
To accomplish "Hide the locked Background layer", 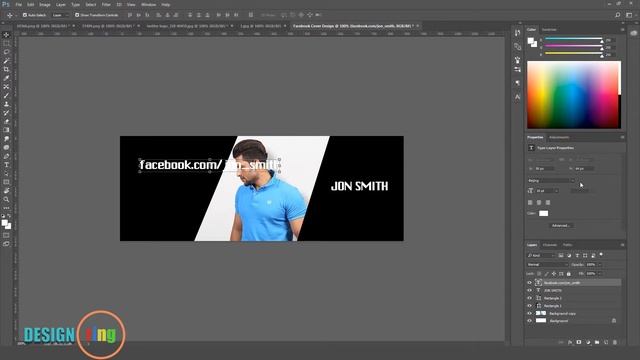I will coord(529,321).
